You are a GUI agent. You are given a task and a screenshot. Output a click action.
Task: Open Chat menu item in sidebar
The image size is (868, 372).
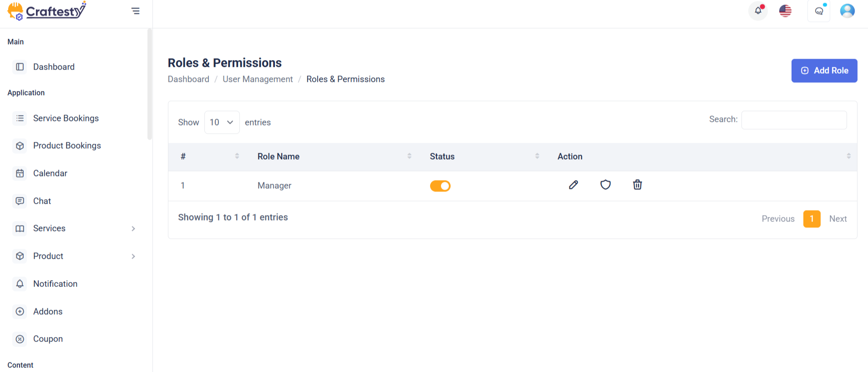click(42, 201)
